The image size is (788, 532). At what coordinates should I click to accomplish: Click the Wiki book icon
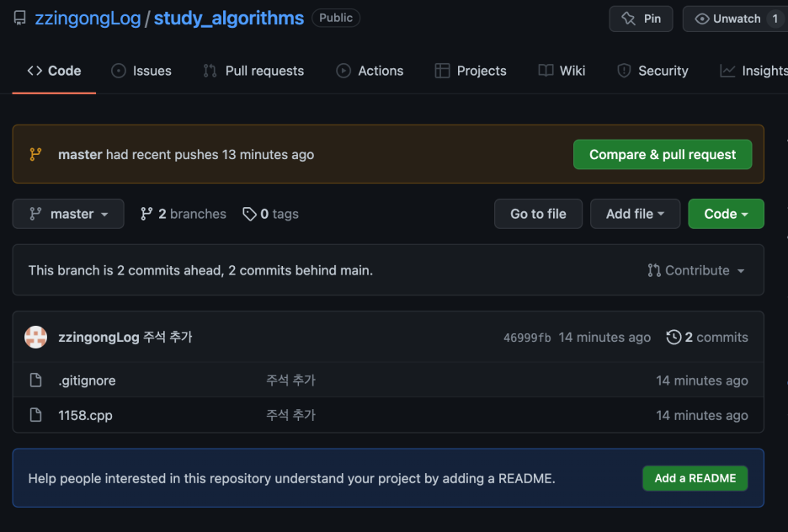coord(546,71)
